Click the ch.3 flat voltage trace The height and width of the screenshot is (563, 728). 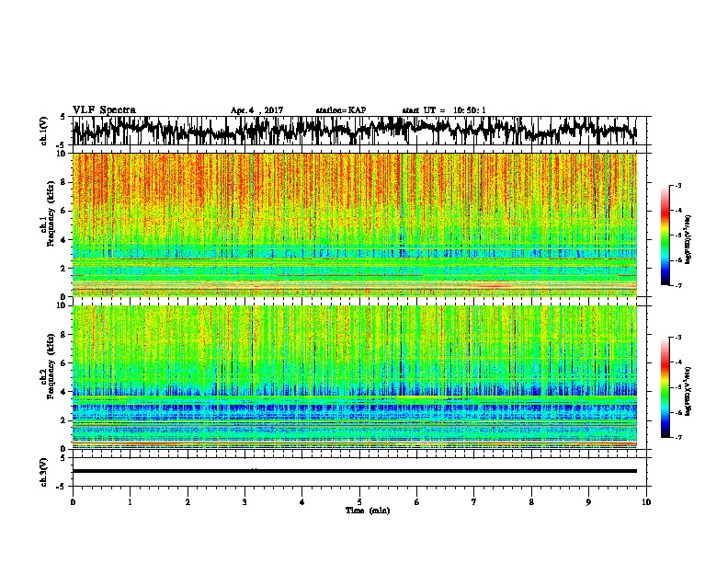coord(355,471)
